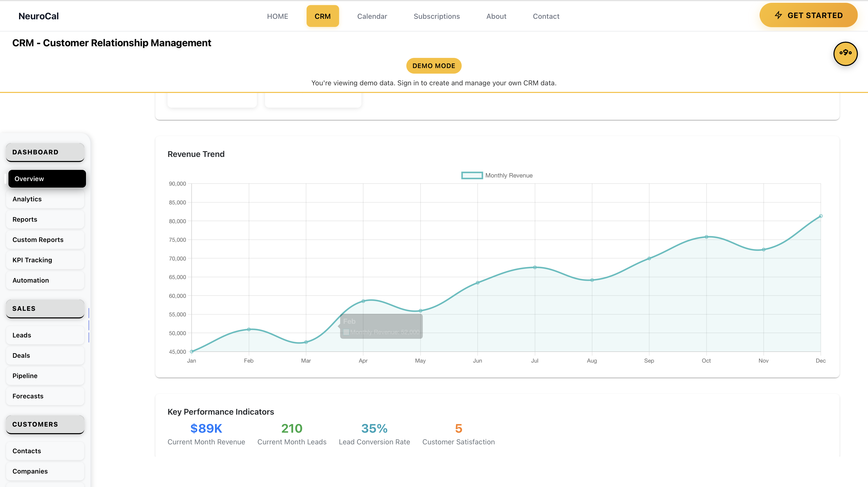The image size is (868, 487).
Task: Click the floating round assistant icon
Action: pyautogui.click(x=845, y=53)
